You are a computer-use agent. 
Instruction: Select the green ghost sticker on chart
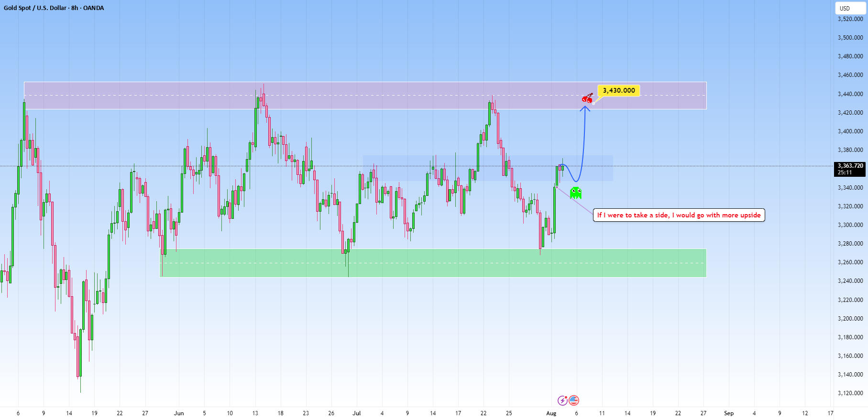point(575,193)
